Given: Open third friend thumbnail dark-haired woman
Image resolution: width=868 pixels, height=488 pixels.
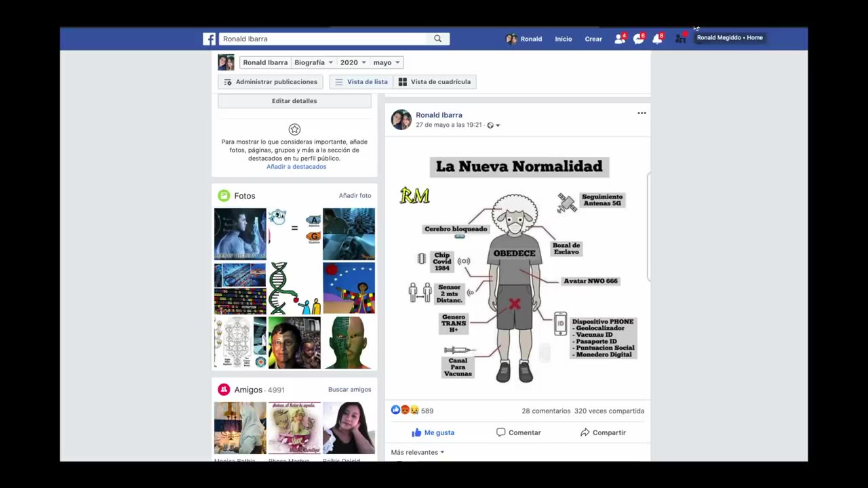Looking at the screenshot, I should (x=349, y=428).
